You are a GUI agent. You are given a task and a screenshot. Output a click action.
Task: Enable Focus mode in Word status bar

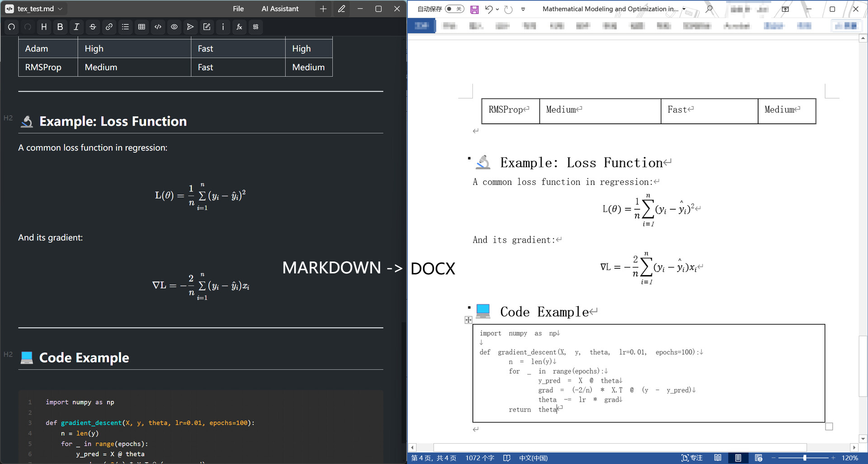(x=692, y=458)
